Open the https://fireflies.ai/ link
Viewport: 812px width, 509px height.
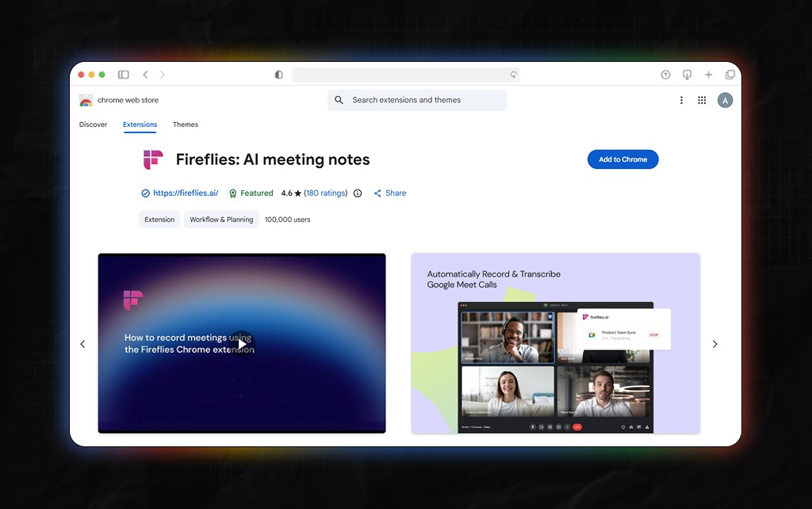[x=186, y=193]
